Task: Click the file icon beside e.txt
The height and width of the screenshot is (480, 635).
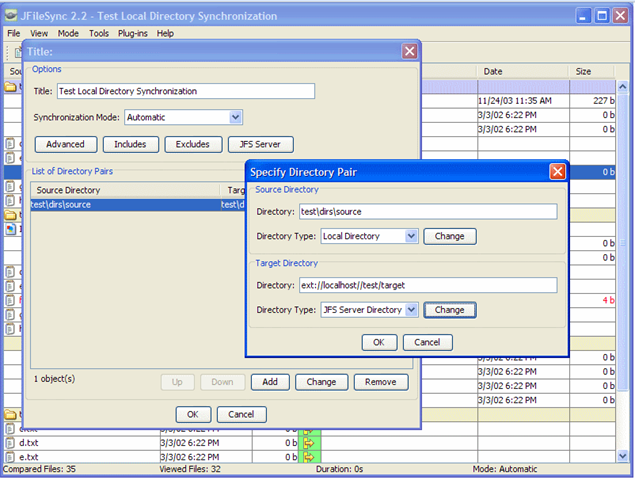Action: click(10, 456)
